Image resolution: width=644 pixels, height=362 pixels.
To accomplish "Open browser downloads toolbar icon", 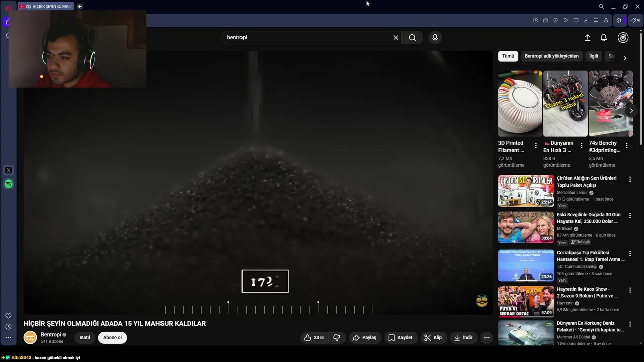I will tap(586, 20).
